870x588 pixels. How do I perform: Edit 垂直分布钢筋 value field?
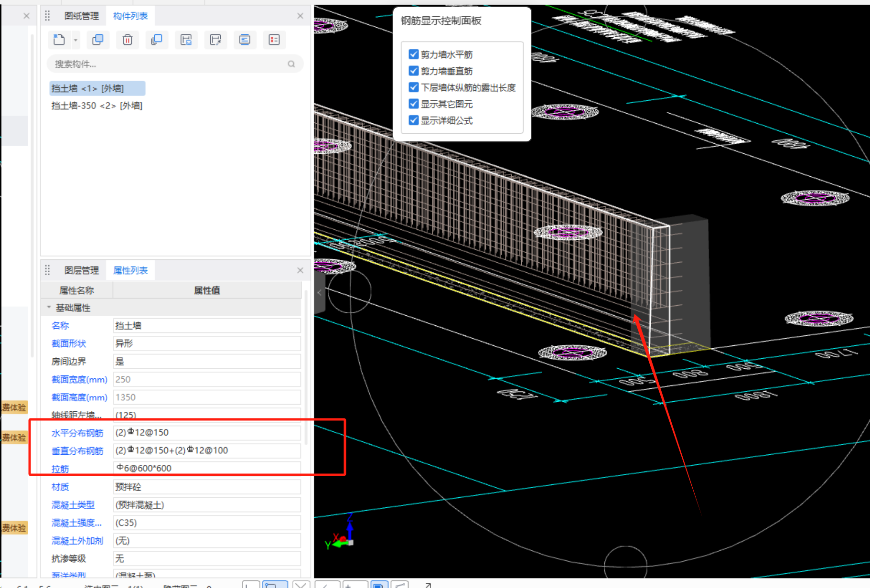[x=207, y=450]
